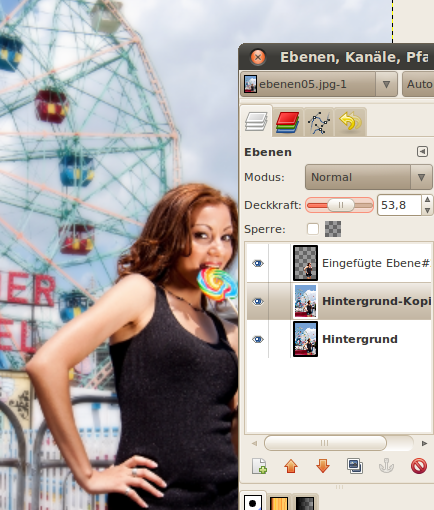Toggle the link column for Hintergrund-Kopie
The width and height of the screenshot is (434, 510).
[279, 301]
